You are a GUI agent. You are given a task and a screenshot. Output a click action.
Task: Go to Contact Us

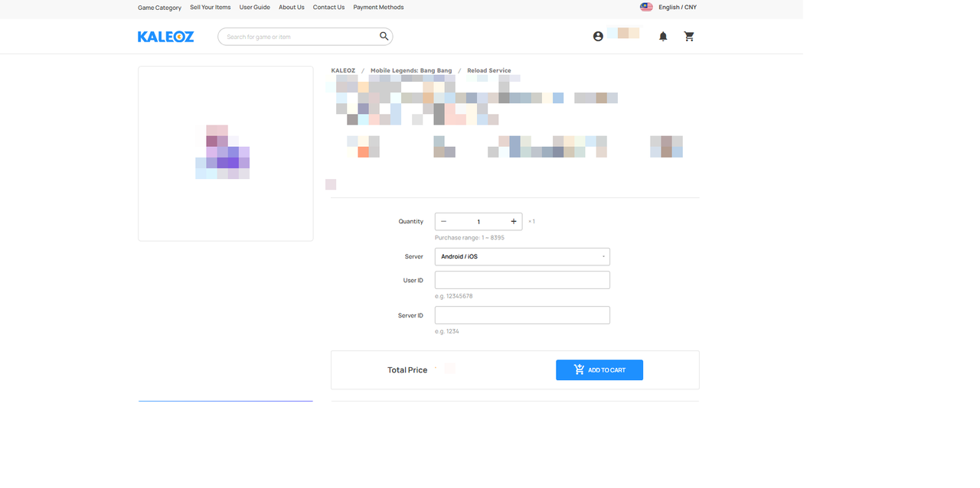click(328, 7)
